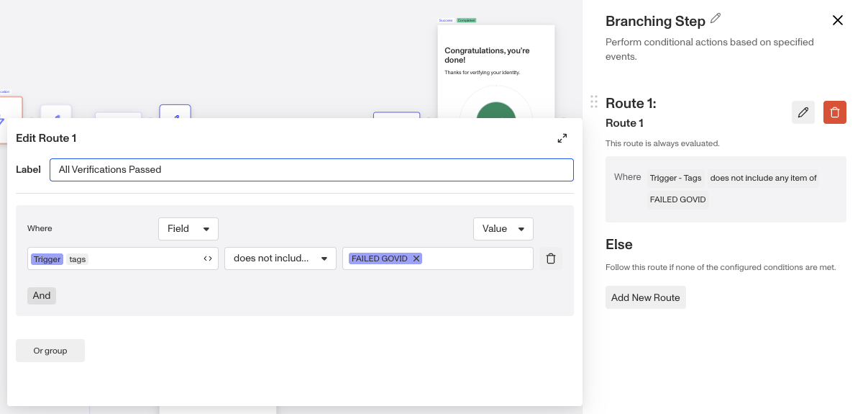
Task: Click the 'Edit Route 1' dialog title
Action: pyautogui.click(x=46, y=138)
